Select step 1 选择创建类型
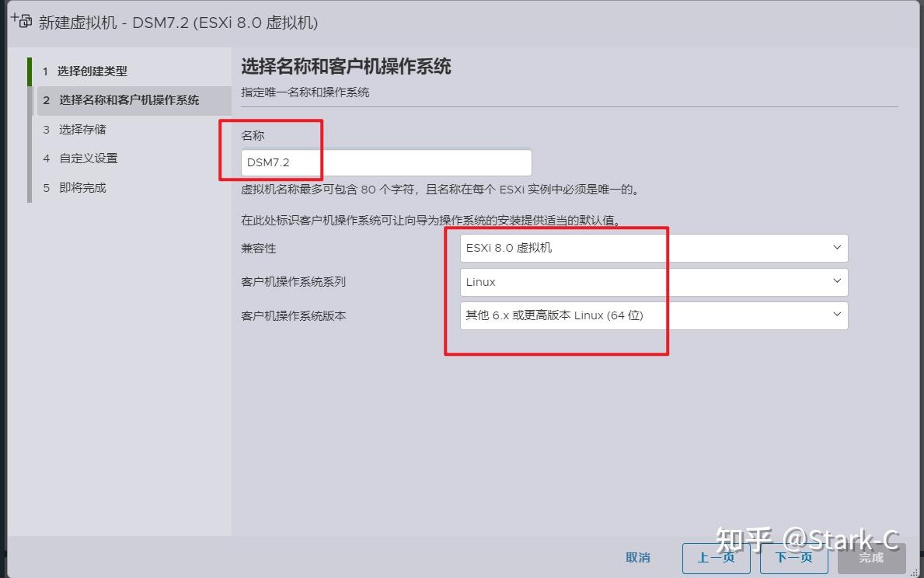Screen dimensions: 924x578 click(85, 70)
